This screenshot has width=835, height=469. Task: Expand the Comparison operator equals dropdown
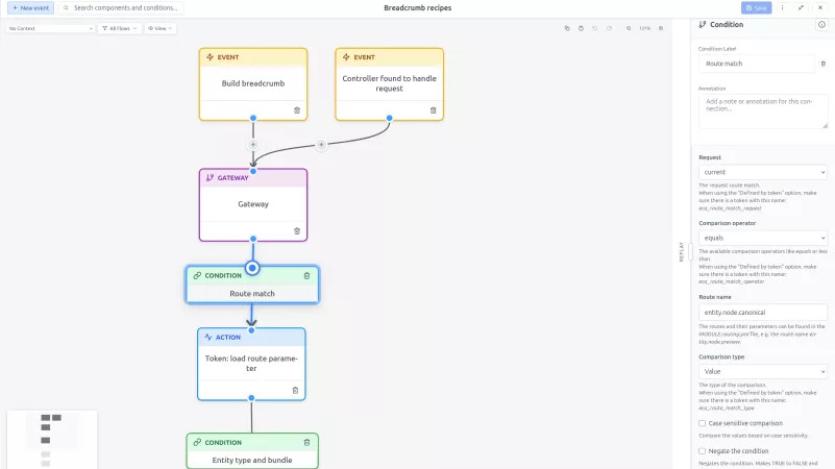763,238
